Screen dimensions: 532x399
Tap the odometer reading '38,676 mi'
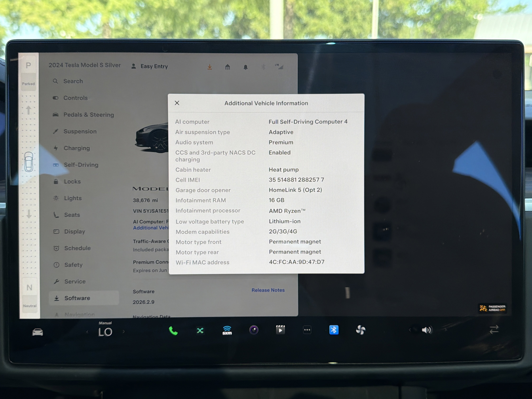145,200
